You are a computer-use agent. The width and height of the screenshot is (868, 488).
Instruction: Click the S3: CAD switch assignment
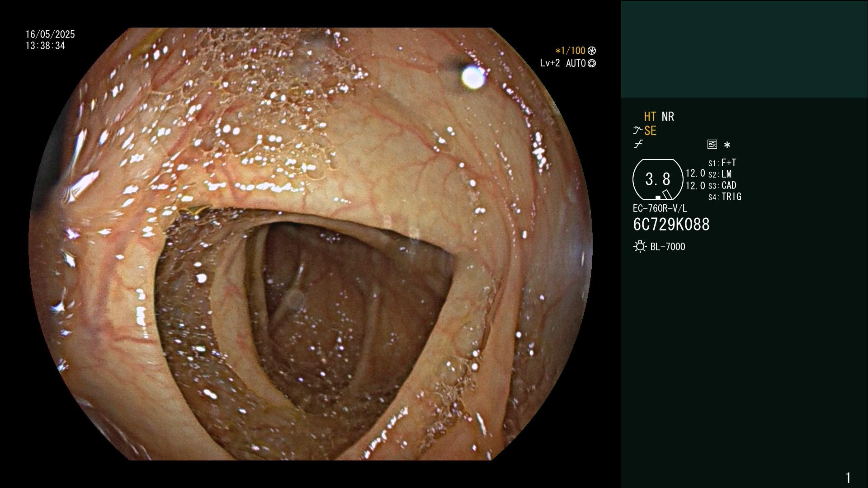(722, 186)
